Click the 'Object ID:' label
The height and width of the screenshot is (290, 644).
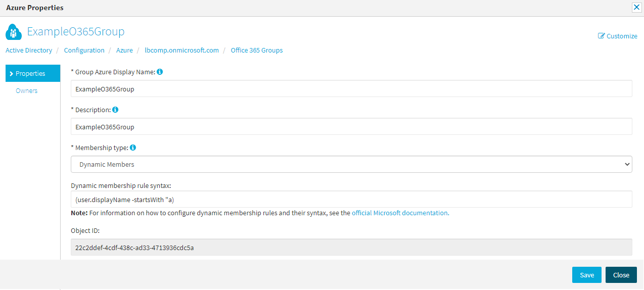click(85, 231)
